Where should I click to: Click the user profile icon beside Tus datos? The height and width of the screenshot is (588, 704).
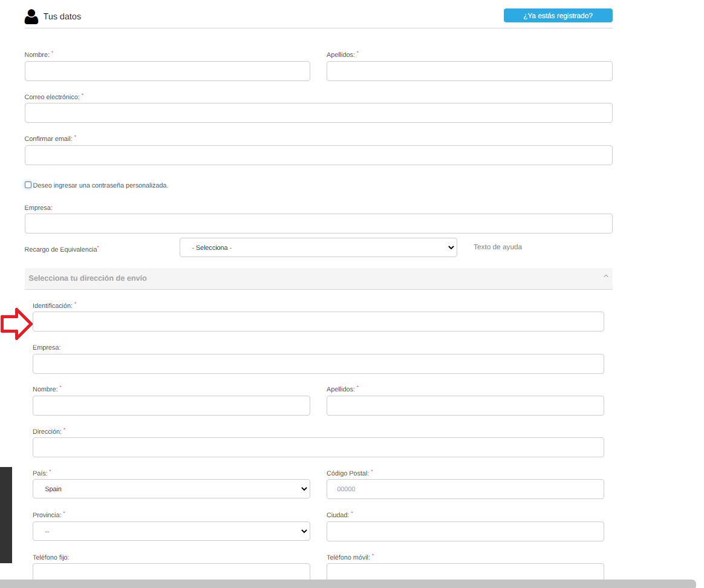pos(31,16)
